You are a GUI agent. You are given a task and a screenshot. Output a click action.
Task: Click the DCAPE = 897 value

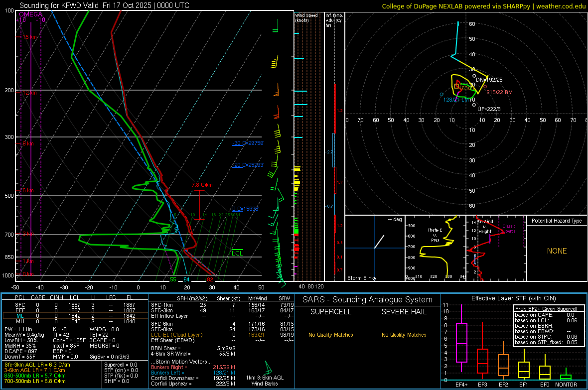20,351
